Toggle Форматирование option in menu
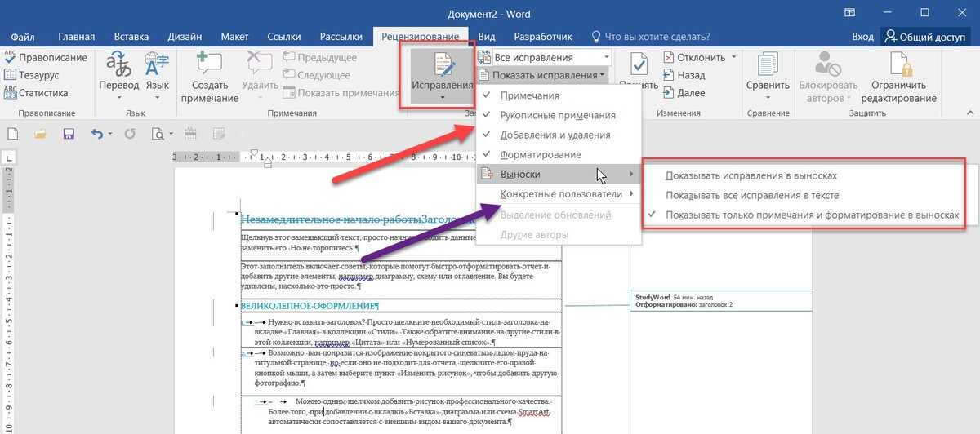Image resolution: width=980 pixels, height=434 pixels. coord(559,154)
